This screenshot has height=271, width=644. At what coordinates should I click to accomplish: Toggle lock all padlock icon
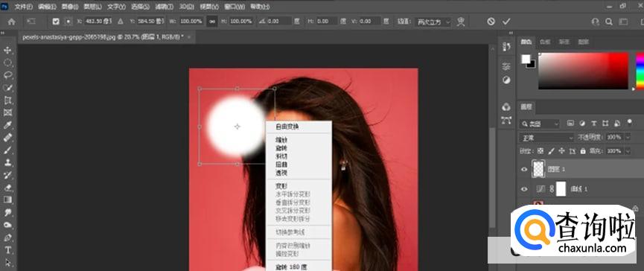(x=582, y=151)
